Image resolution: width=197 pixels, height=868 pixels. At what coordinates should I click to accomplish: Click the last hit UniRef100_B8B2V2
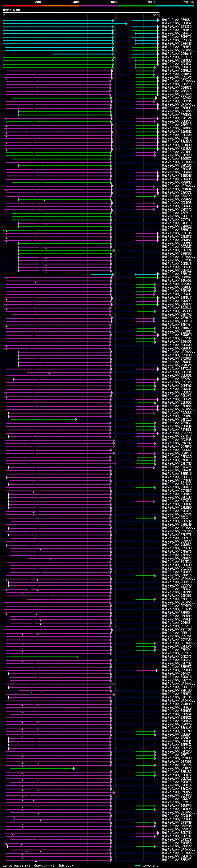[176, 860]
